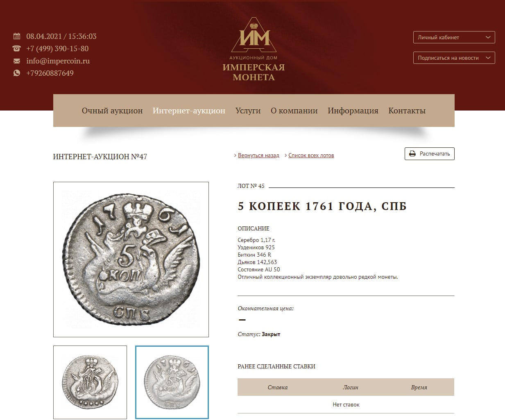Click the telephone icon in the header
The height and width of the screenshot is (420, 505).
point(17,48)
